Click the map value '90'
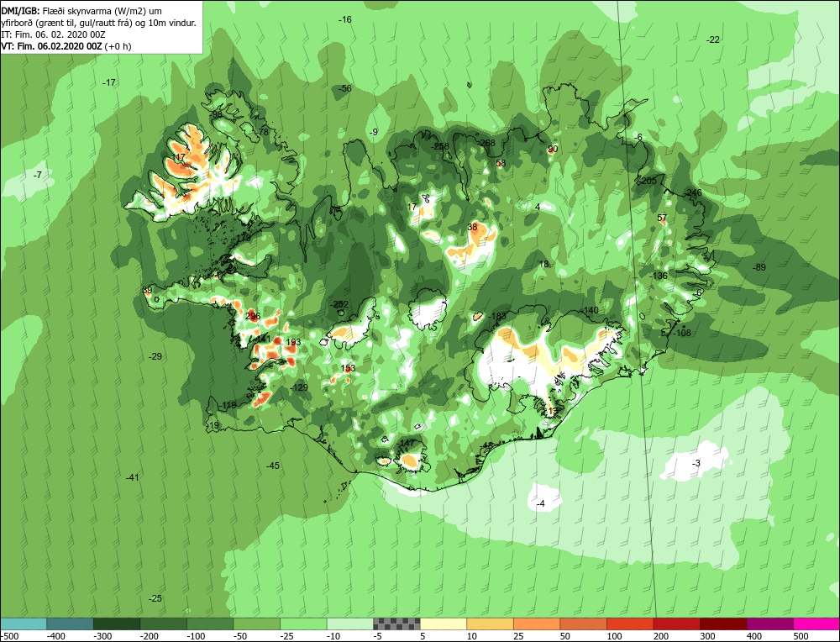This screenshot has height=642, width=840. pos(553,149)
